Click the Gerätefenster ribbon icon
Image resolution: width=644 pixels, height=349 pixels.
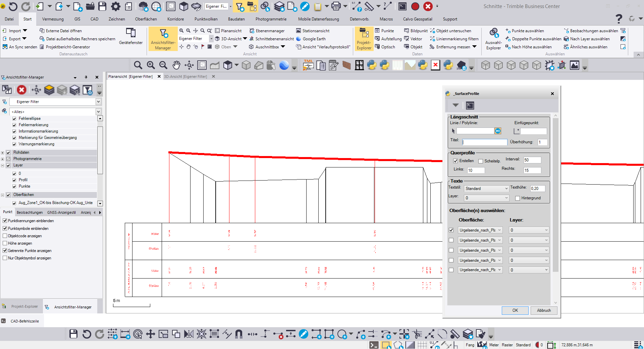pyautogui.click(x=131, y=36)
